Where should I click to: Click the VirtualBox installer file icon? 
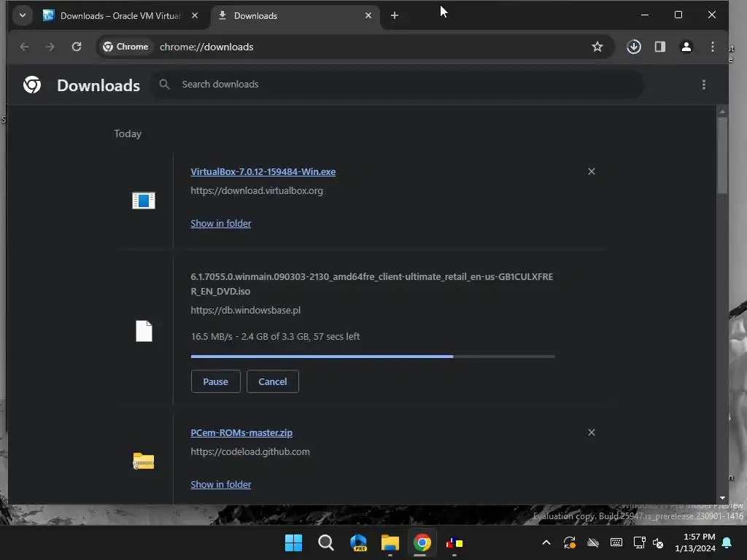point(144,201)
